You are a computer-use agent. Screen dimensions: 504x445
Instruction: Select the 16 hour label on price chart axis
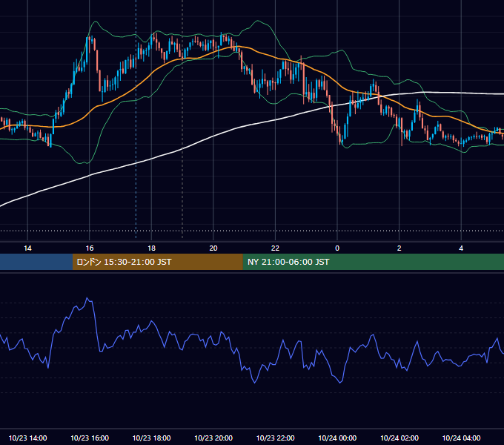(90, 248)
